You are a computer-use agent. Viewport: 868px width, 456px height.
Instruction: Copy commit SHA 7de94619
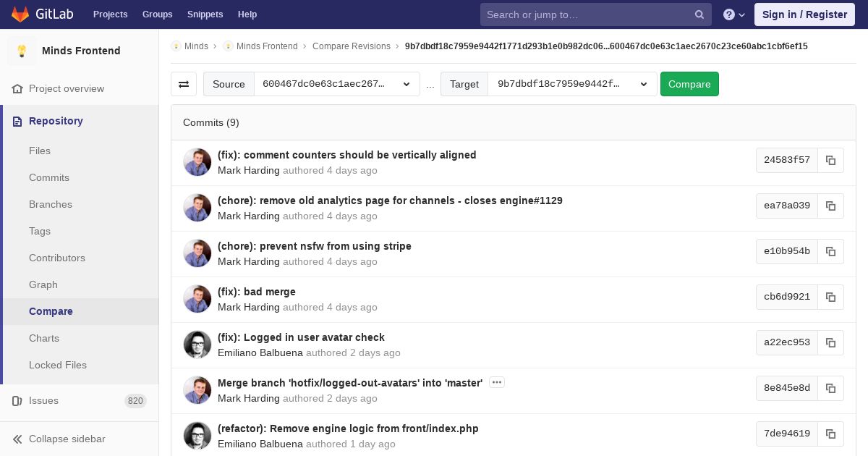(830, 434)
